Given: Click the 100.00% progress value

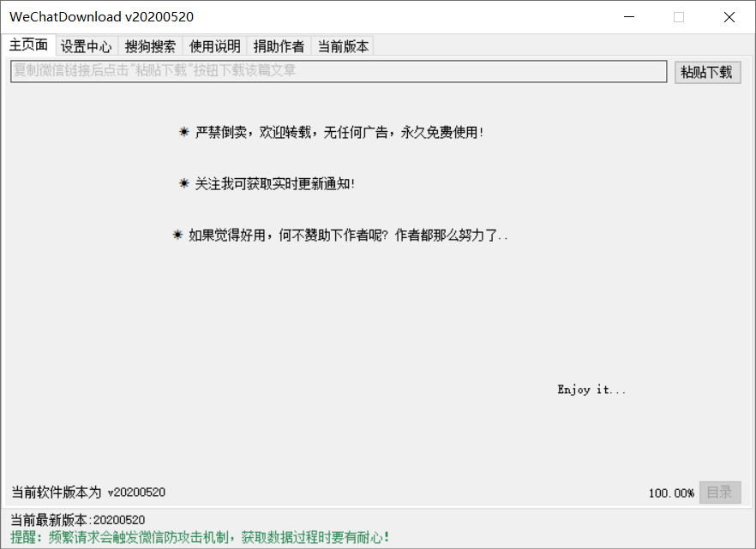Looking at the screenshot, I should [x=671, y=493].
